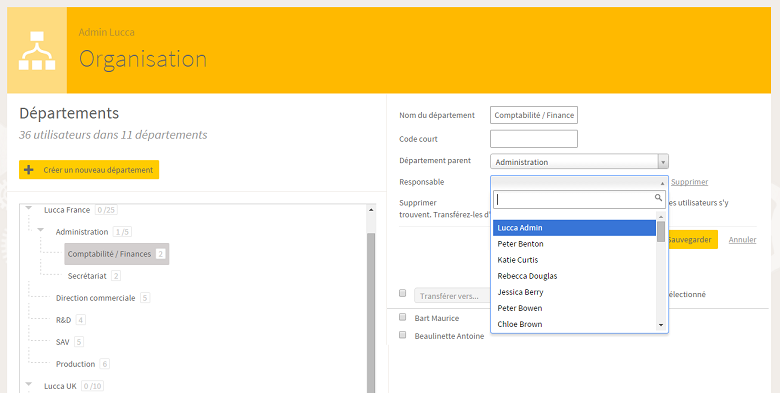Open the Transférer vers dropdown
This screenshot has width=780, height=393.
click(452, 296)
